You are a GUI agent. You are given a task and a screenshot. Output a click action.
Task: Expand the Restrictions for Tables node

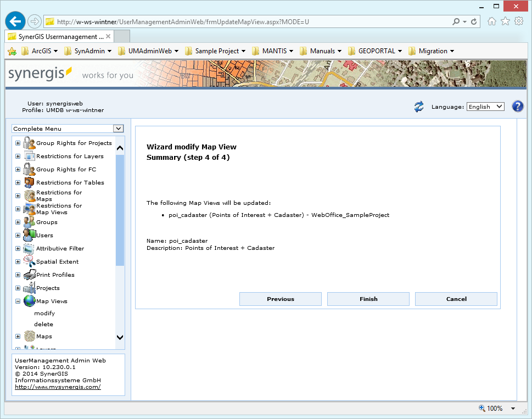(x=17, y=182)
